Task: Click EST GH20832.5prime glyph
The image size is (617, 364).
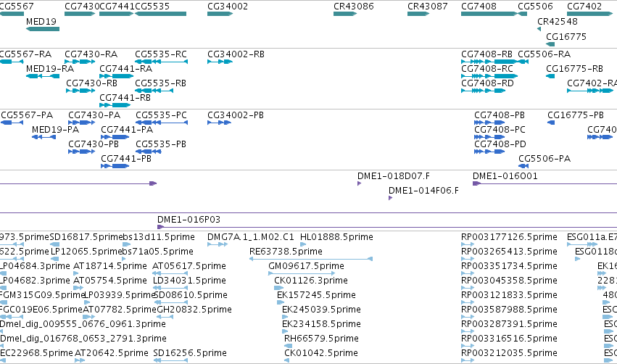Action: coord(165,317)
